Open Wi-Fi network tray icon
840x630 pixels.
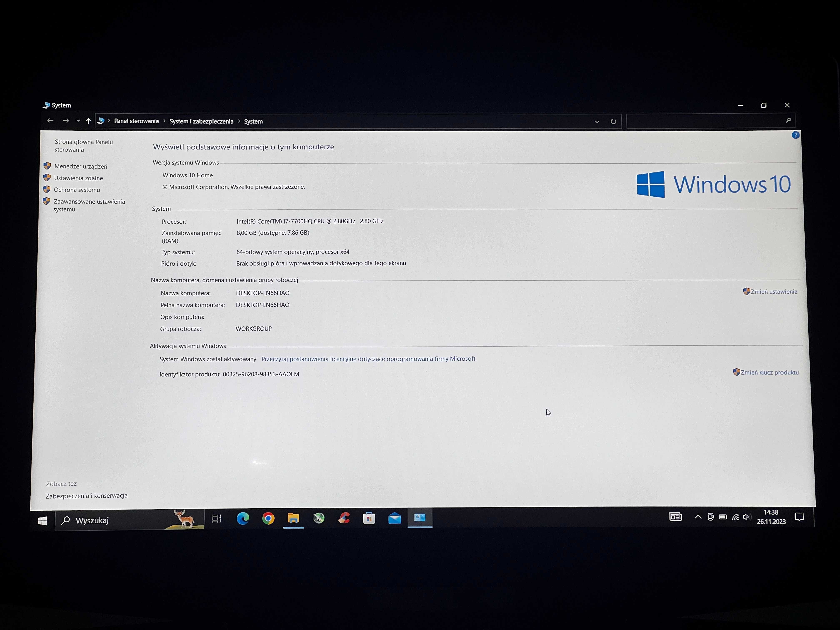click(x=736, y=517)
